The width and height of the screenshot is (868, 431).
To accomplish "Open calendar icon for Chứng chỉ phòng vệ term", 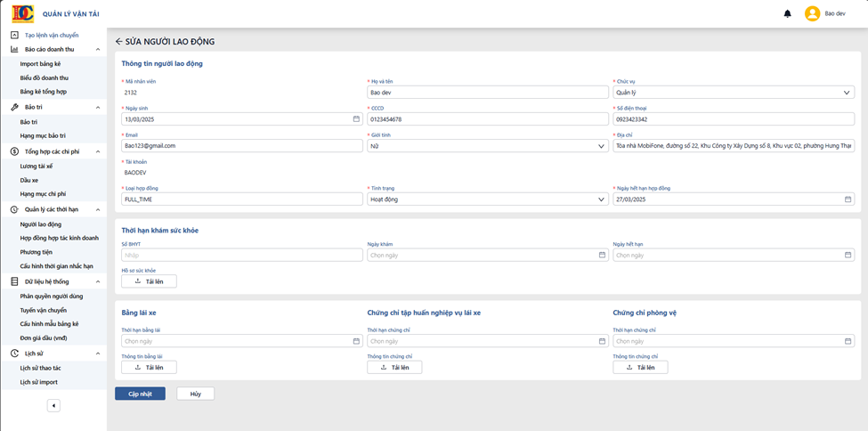I will pyautogui.click(x=848, y=341).
